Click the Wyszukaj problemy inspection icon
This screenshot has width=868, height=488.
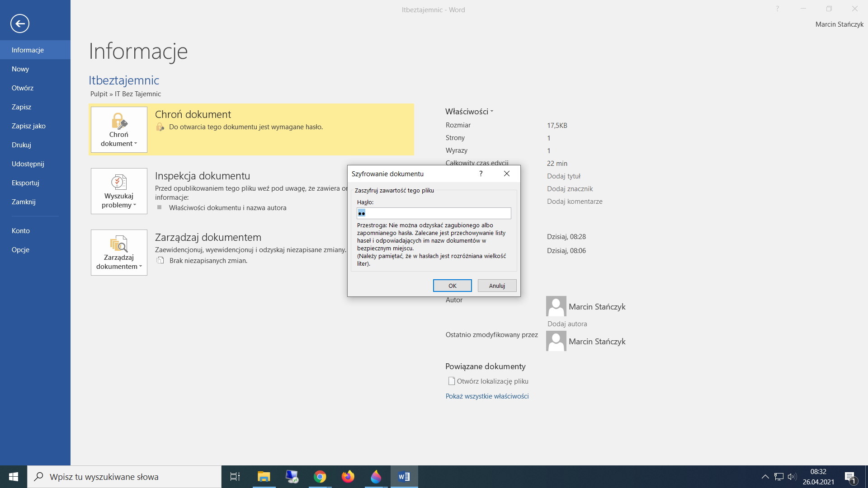click(119, 182)
